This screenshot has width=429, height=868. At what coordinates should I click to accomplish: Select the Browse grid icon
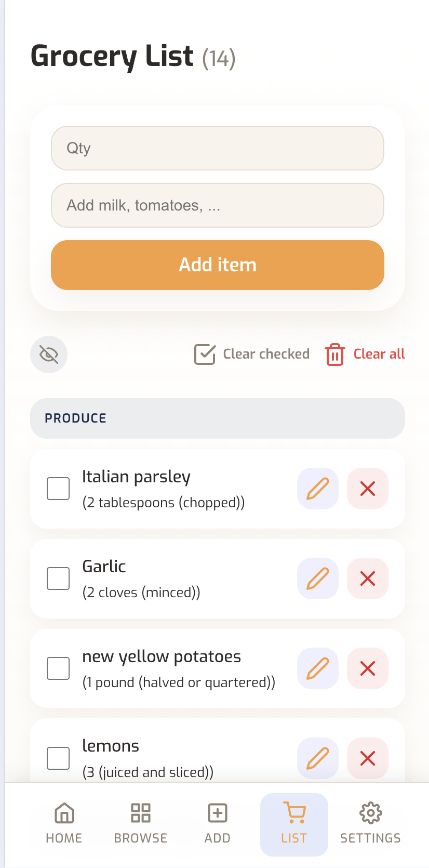140,812
